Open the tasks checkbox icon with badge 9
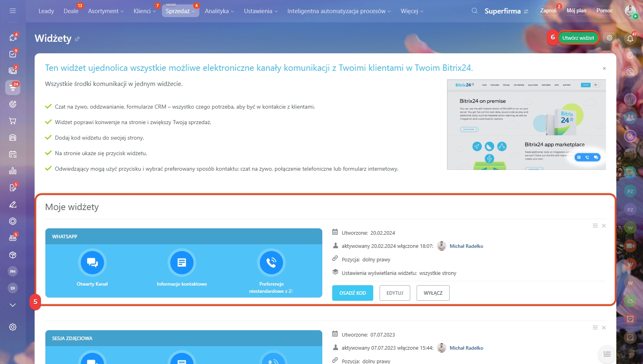 [x=13, y=54]
